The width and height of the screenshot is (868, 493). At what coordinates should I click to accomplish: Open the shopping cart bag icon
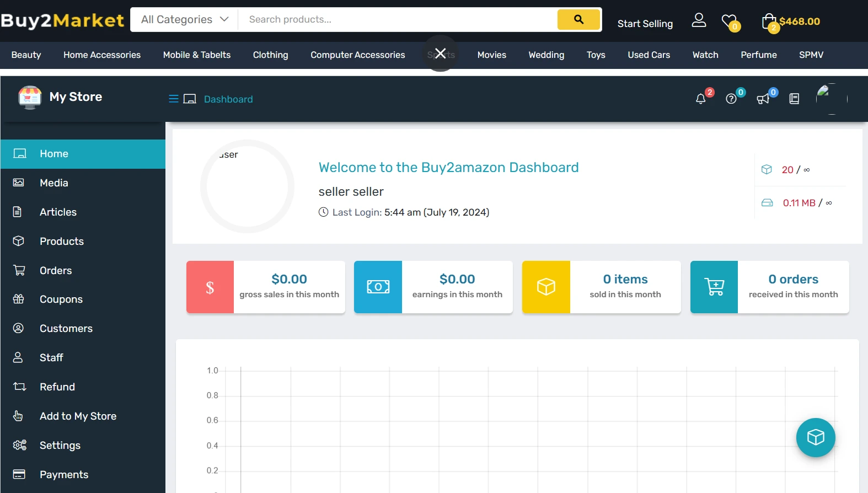770,22
